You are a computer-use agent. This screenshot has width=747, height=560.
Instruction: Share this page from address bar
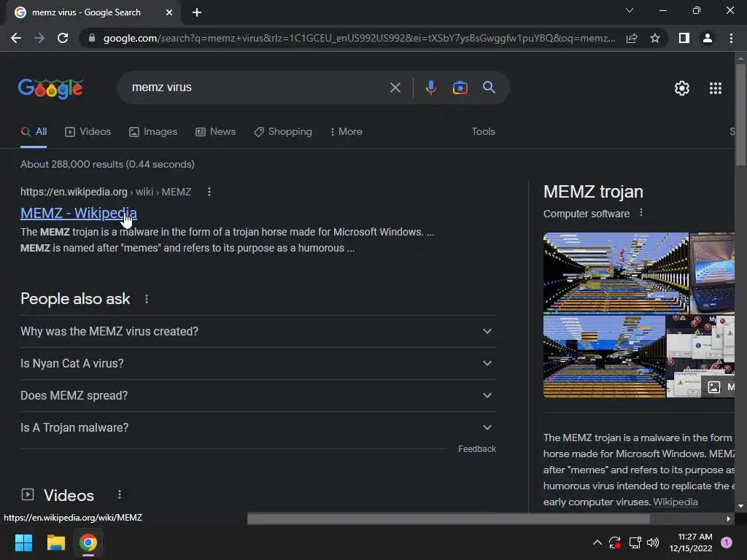coord(632,38)
